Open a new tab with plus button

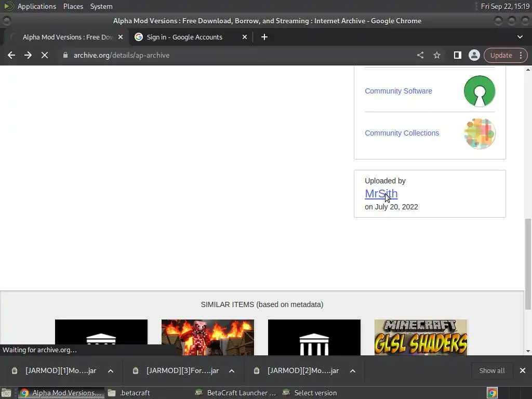coord(264,37)
